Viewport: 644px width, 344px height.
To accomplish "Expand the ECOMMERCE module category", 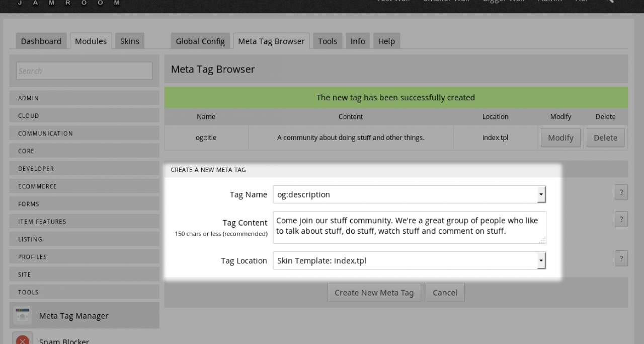I will (84, 186).
